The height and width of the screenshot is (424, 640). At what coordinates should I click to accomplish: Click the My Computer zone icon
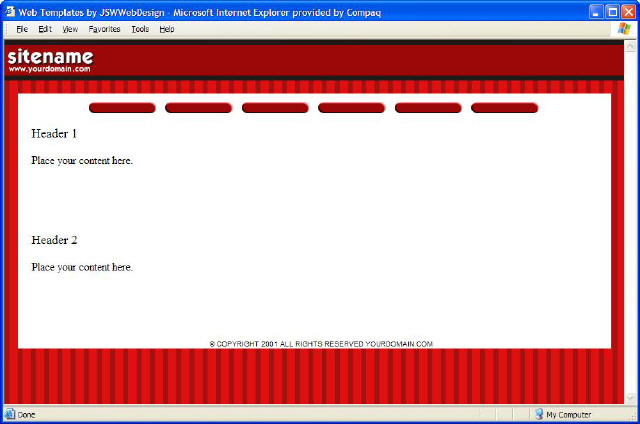[539, 414]
